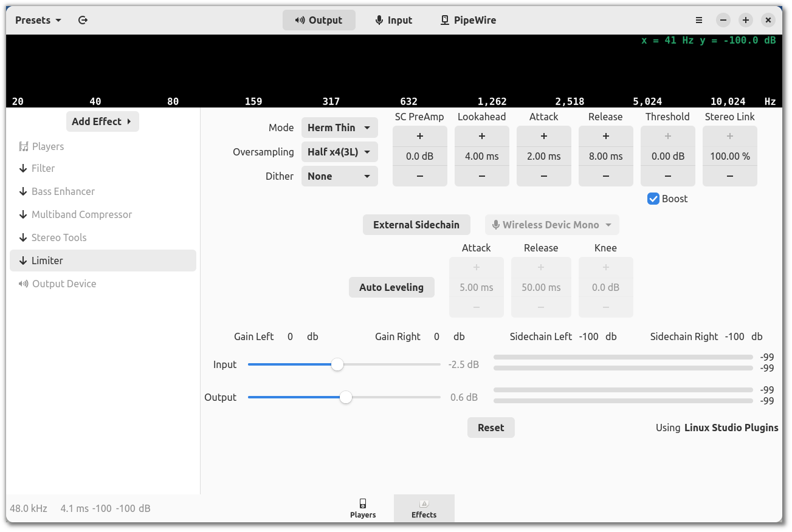792x532 pixels.
Task: Open the hamburger main menu
Action: 699,20
